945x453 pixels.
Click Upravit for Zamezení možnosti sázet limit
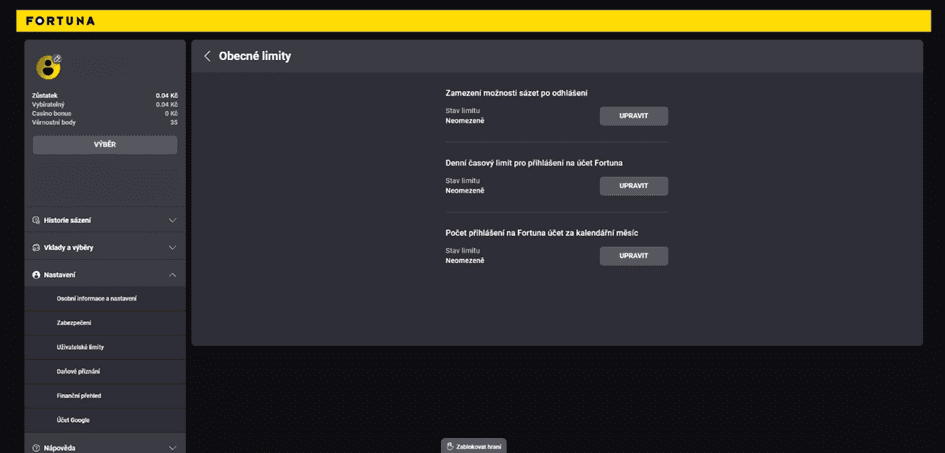tap(633, 116)
